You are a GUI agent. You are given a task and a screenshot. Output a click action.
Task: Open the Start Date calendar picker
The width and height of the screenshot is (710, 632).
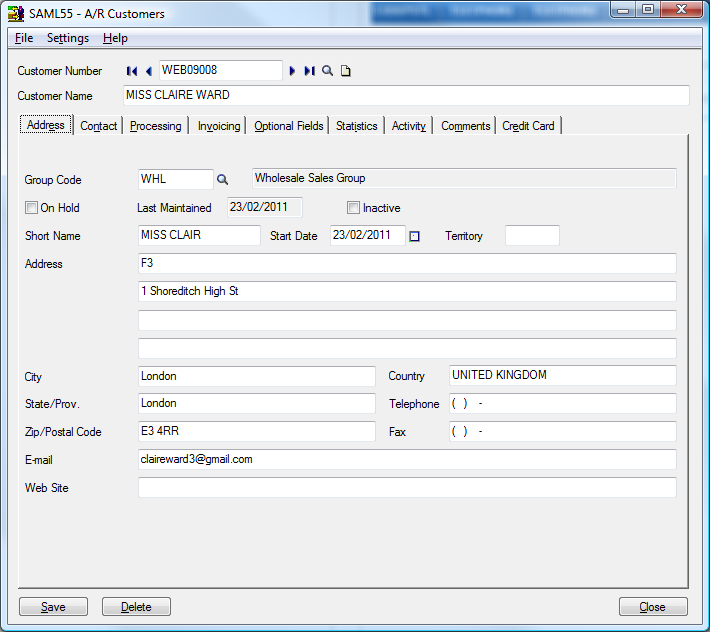[415, 236]
